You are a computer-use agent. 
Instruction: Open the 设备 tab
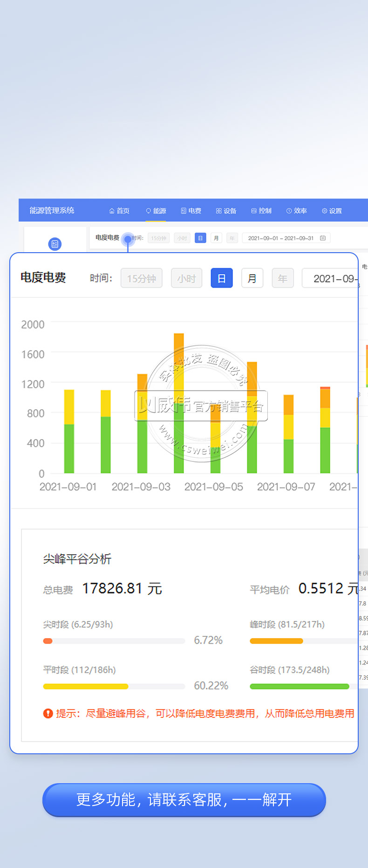click(226, 211)
